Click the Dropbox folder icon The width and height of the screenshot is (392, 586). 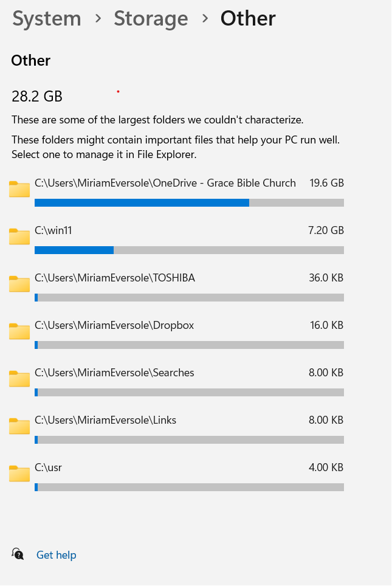(x=19, y=331)
